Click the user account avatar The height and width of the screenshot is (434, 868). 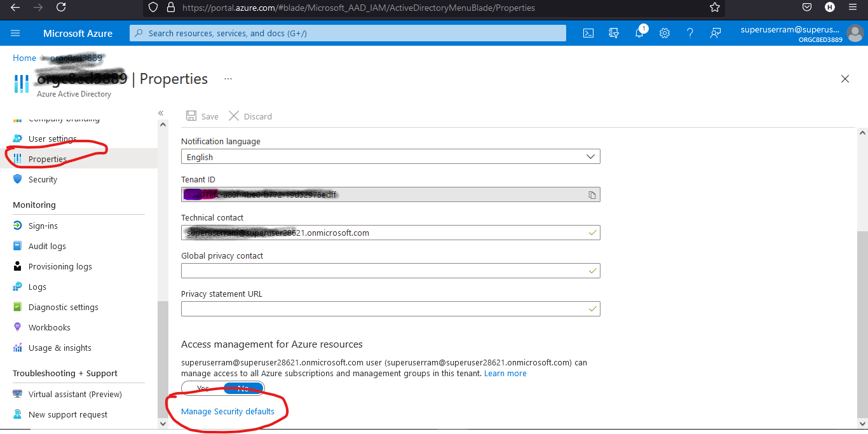coord(855,33)
